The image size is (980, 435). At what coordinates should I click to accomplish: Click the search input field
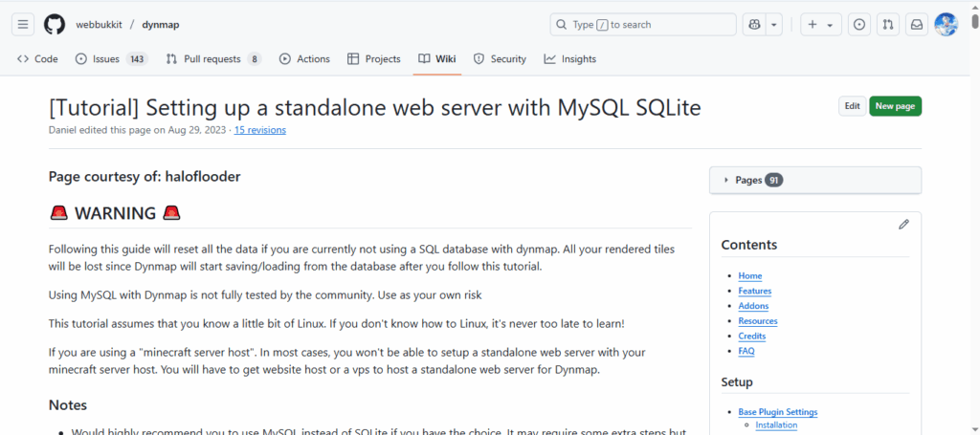coord(643,24)
